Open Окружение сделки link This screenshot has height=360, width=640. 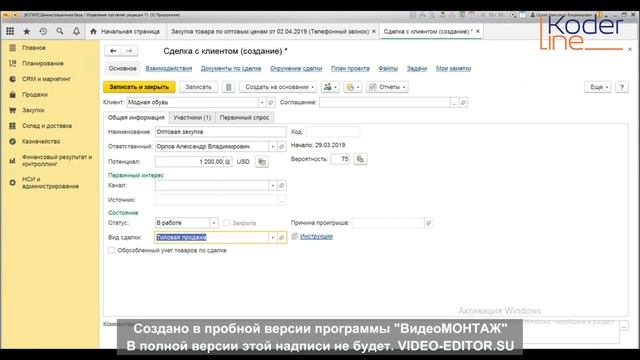pyautogui.click(x=296, y=69)
